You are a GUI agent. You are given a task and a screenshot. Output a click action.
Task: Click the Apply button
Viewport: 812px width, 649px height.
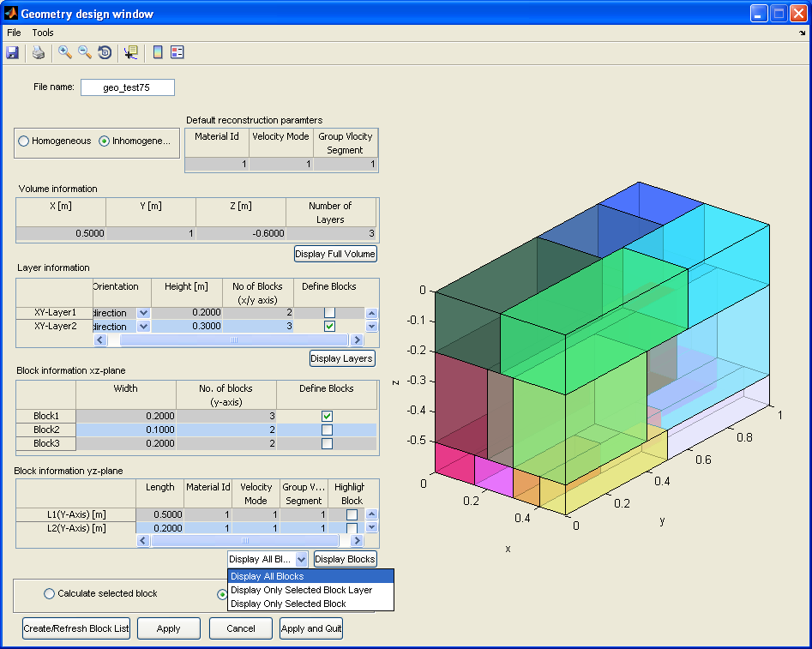pyautogui.click(x=168, y=628)
